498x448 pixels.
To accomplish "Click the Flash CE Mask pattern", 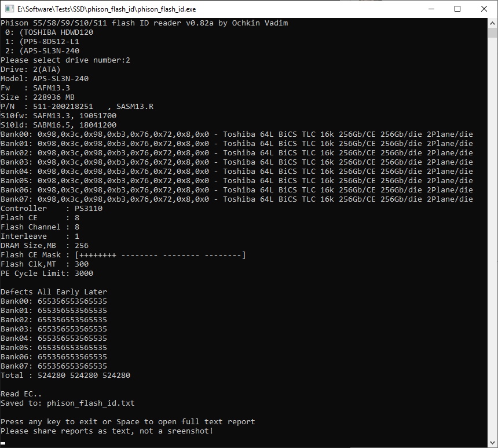I will (x=160, y=255).
